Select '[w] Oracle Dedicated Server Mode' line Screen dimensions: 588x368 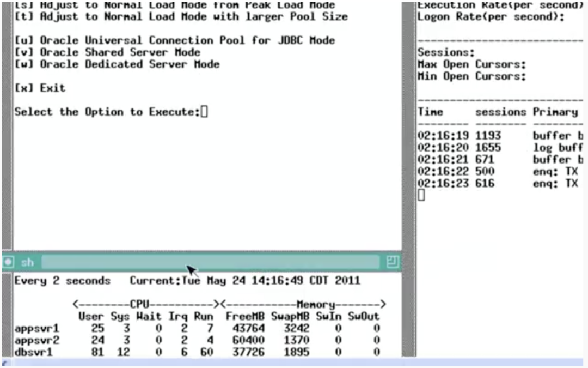coord(117,64)
